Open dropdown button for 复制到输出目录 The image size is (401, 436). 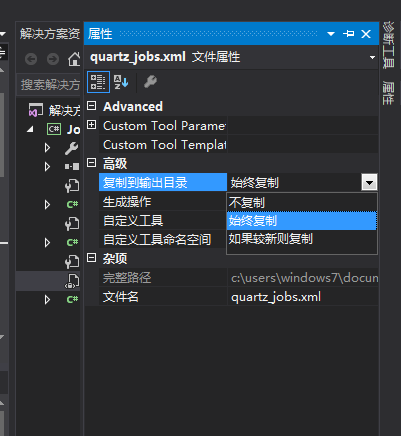pos(369,182)
